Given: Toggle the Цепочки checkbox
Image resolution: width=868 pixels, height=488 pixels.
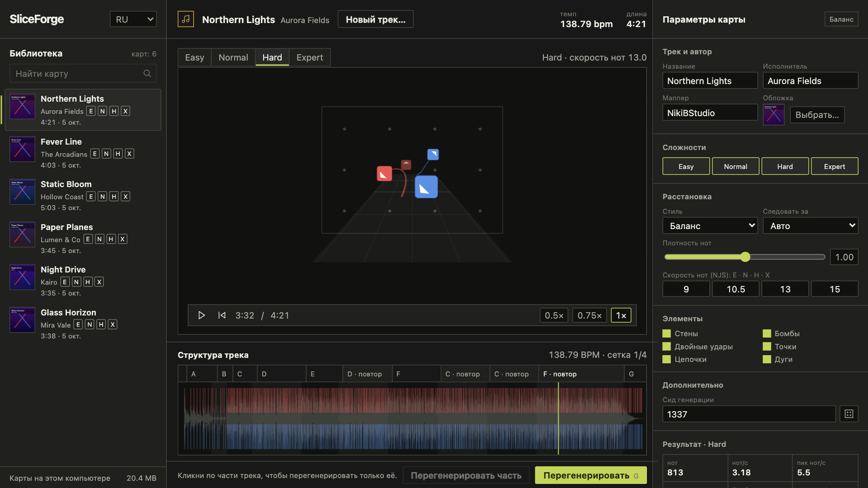Looking at the screenshot, I should tap(666, 359).
